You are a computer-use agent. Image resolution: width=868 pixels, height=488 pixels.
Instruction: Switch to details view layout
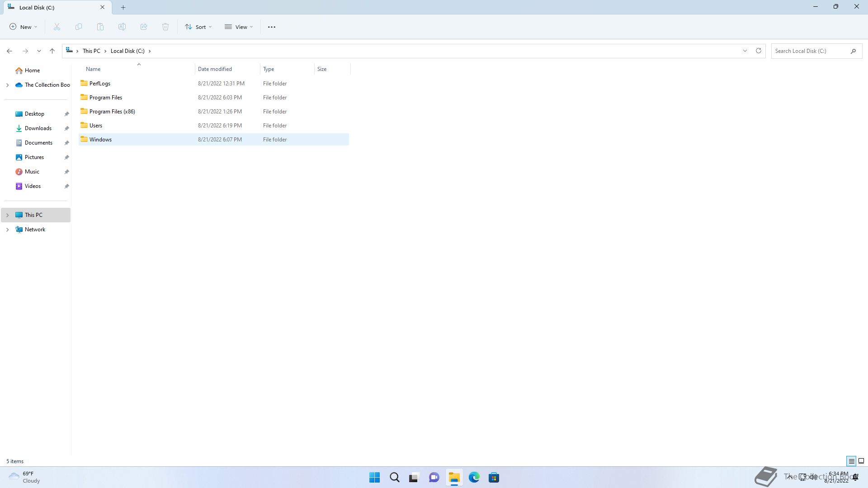pos(851,461)
